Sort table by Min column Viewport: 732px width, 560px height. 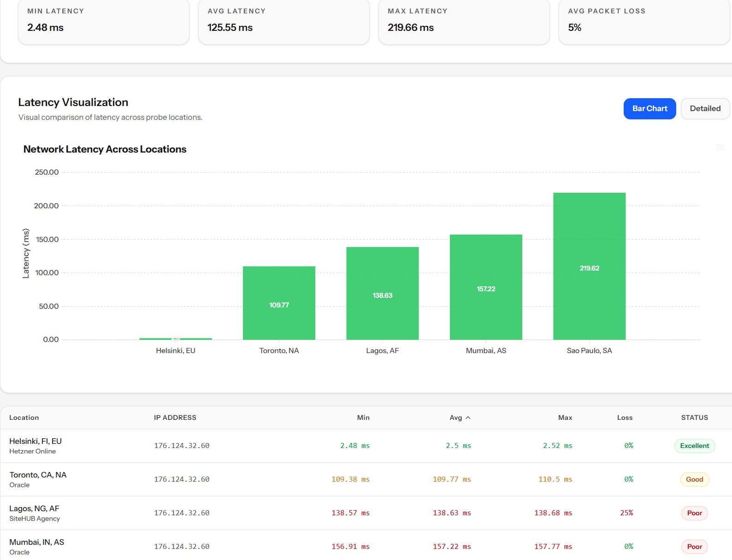tap(363, 418)
